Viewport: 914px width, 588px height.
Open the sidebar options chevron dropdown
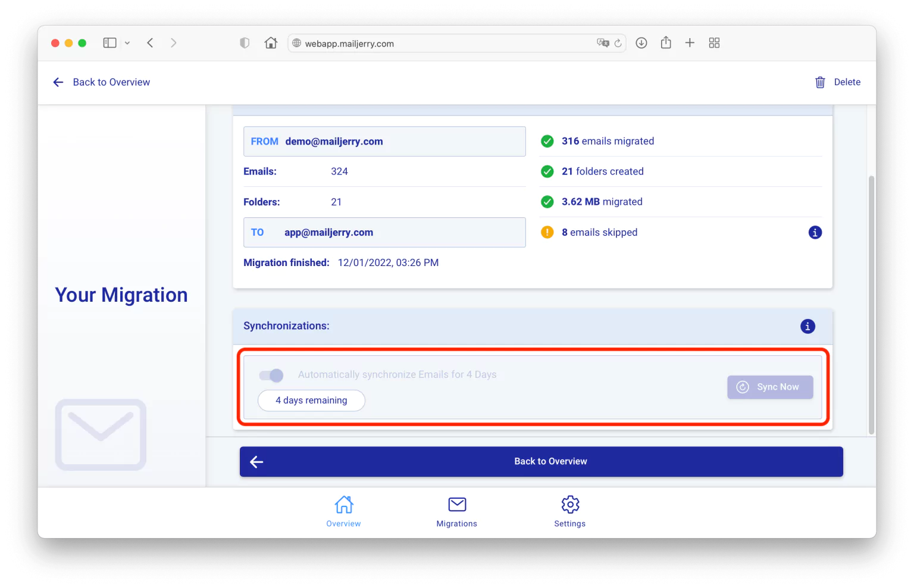127,42
